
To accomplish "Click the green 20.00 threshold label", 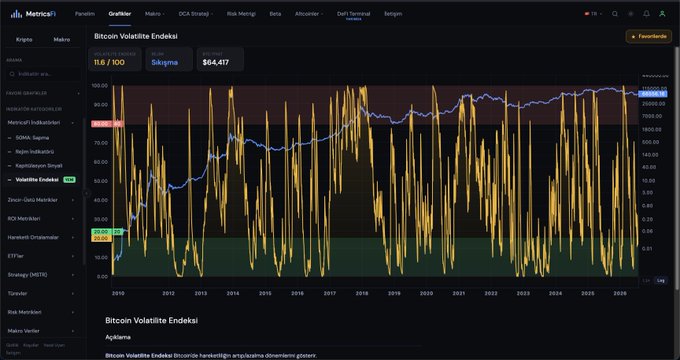I will coord(100,232).
